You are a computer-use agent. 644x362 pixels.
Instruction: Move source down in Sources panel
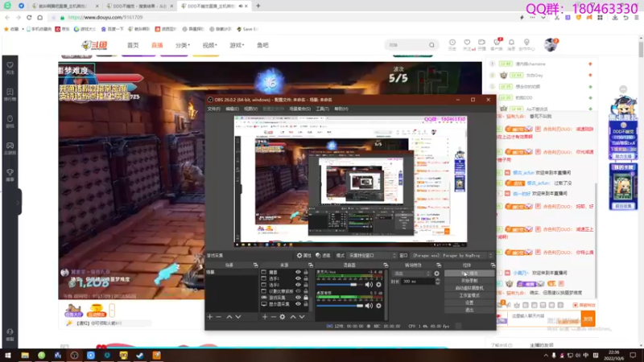[x=302, y=317]
